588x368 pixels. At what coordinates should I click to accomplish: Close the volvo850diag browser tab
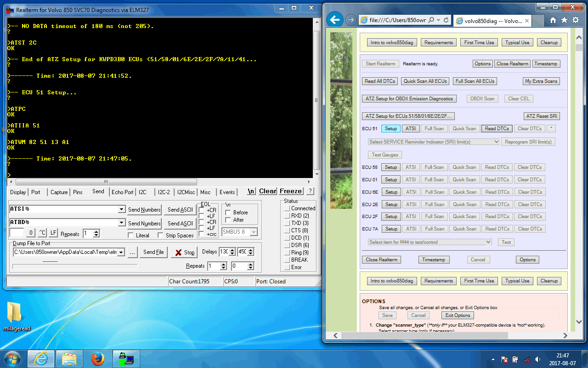point(527,21)
